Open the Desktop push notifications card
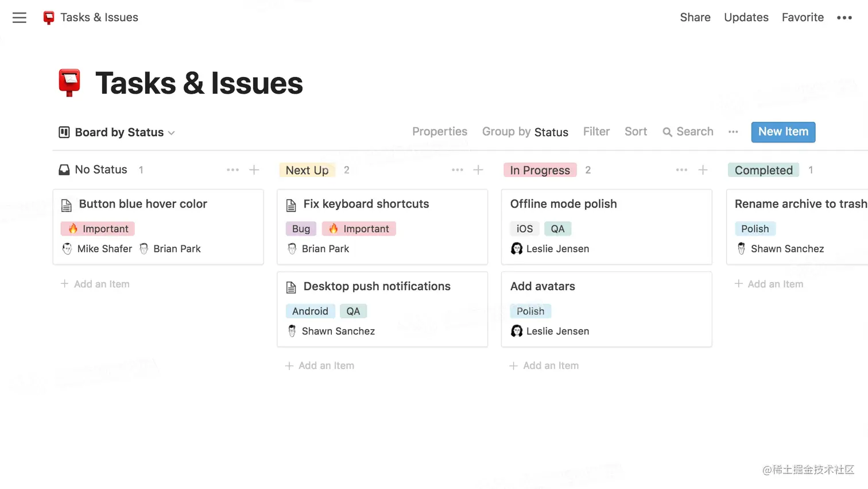Viewport: 868px width, 489px height. pyautogui.click(x=377, y=286)
